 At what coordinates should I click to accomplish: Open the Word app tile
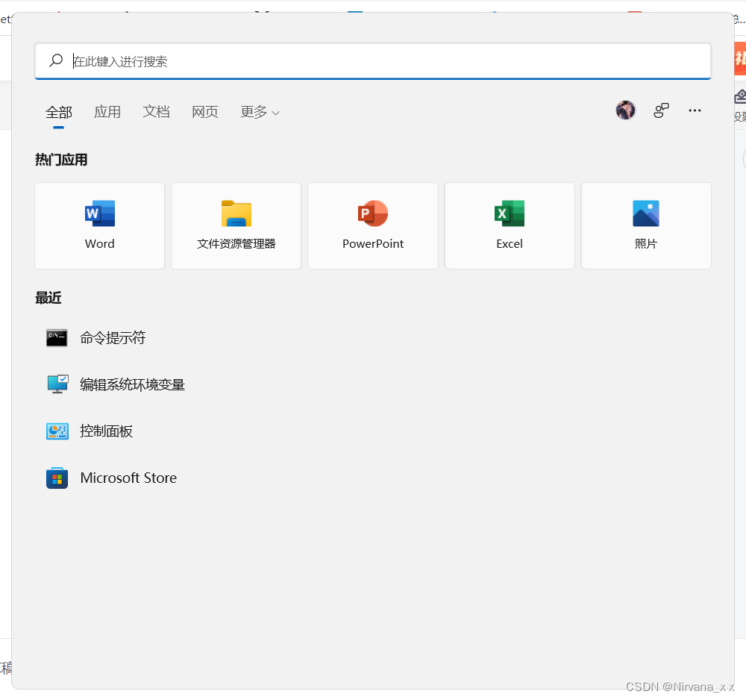click(99, 225)
